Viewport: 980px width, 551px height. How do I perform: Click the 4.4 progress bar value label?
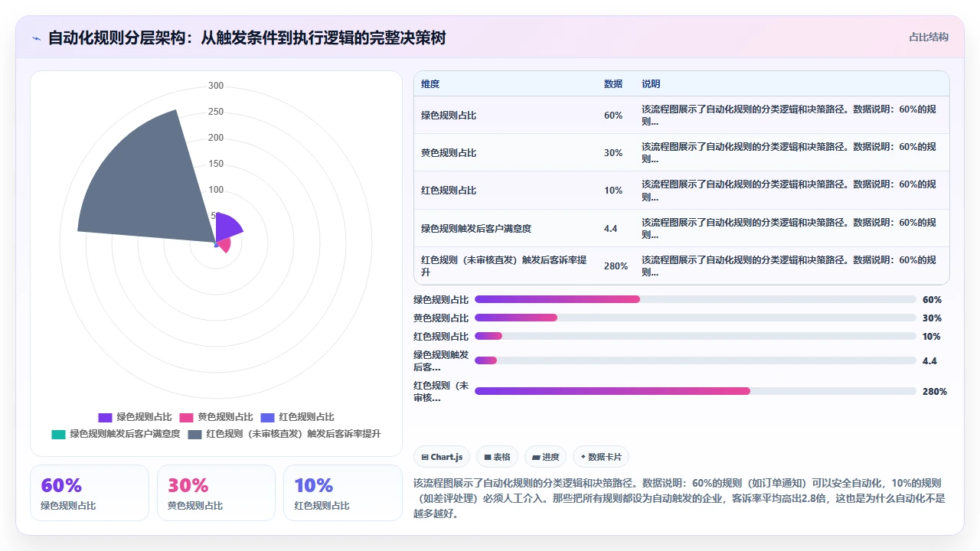(x=929, y=360)
